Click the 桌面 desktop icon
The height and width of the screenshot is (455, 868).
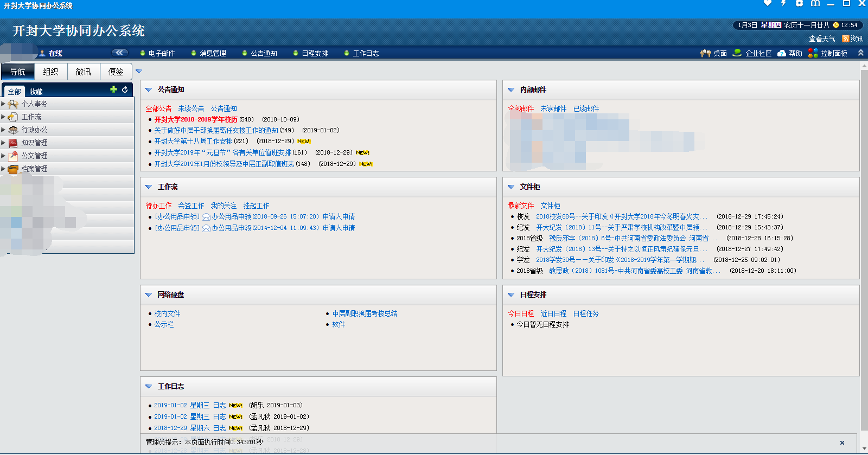click(x=705, y=53)
